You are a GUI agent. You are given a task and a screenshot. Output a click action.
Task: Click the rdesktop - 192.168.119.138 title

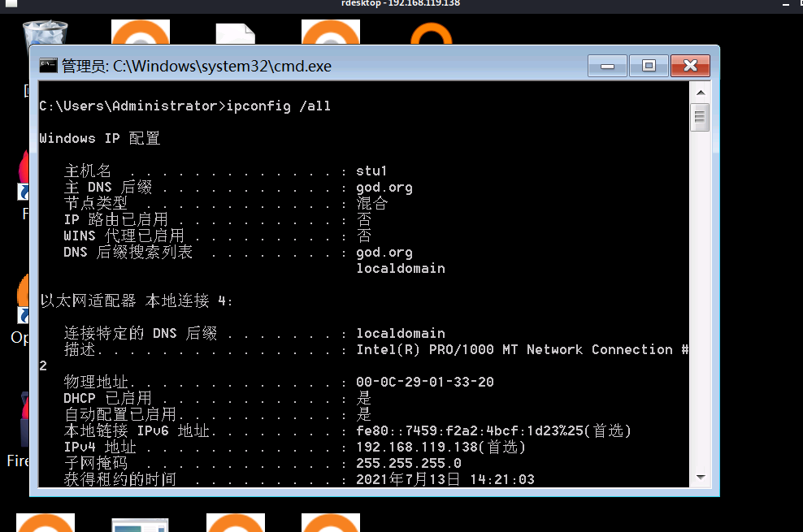point(401,3)
